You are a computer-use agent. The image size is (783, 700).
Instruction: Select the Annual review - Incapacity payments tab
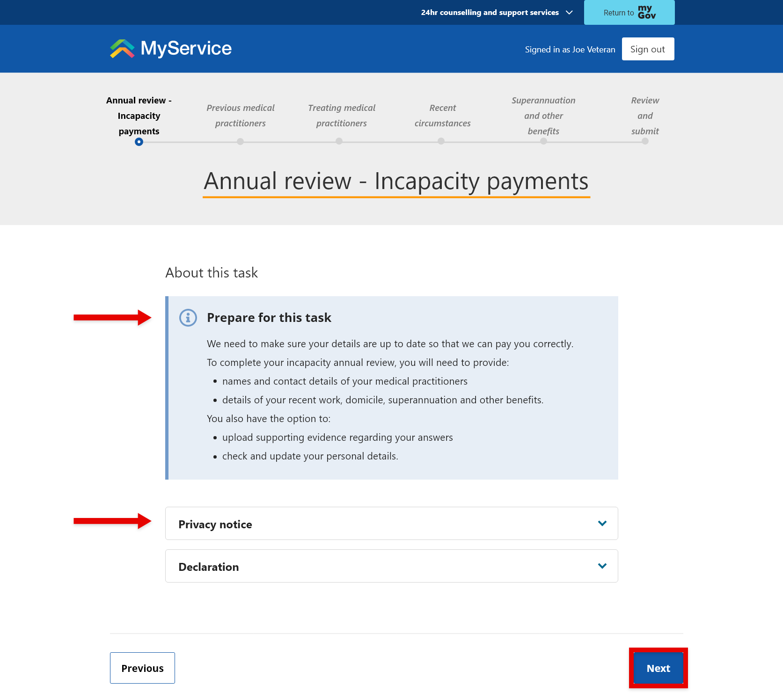[139, 116]
